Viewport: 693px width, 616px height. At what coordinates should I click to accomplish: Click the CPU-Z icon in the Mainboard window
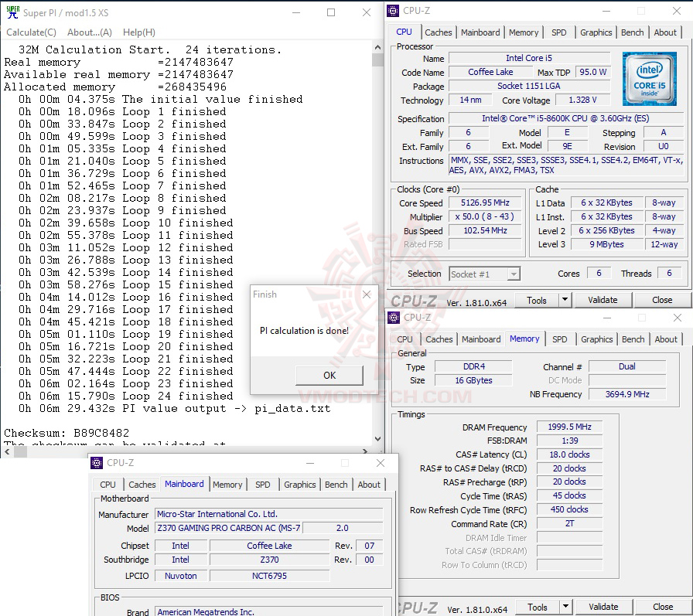97,463
